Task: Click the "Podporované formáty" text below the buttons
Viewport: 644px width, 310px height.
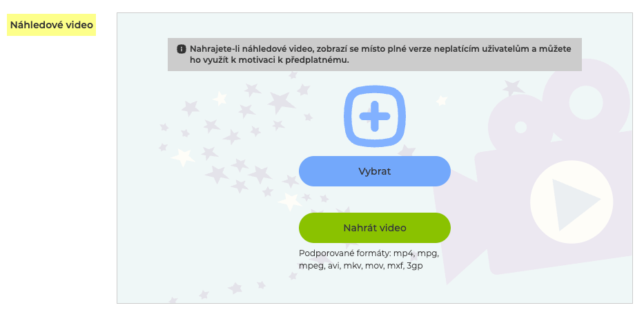Action: pos(345,253)
